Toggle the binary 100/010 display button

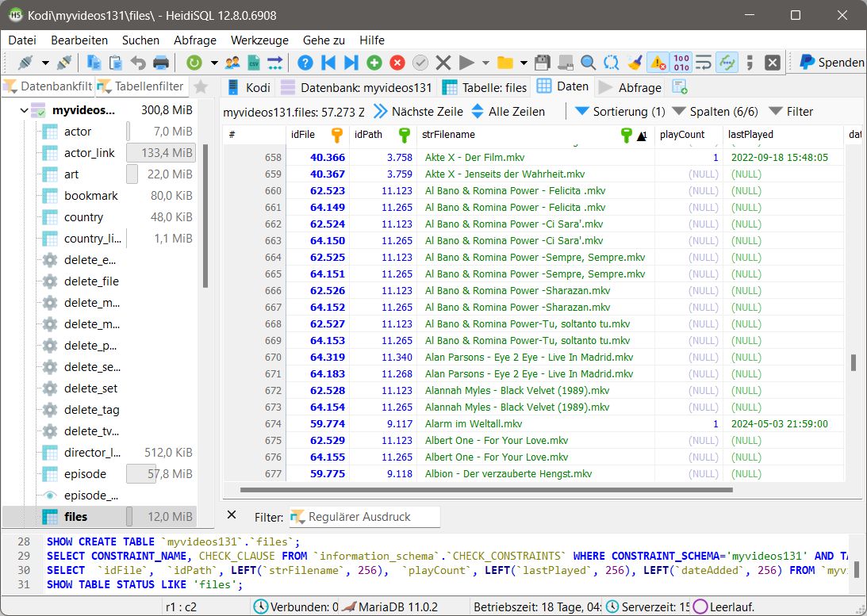tap(681, 63)
